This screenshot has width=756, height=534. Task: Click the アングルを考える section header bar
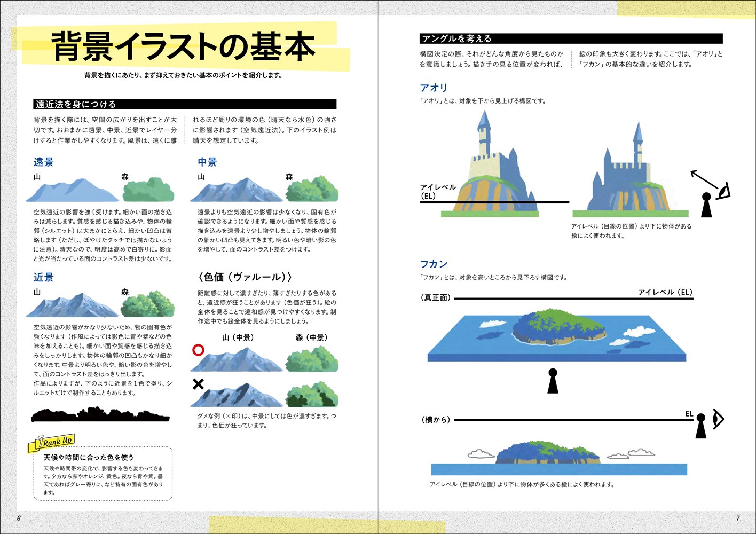click(571, 38)
